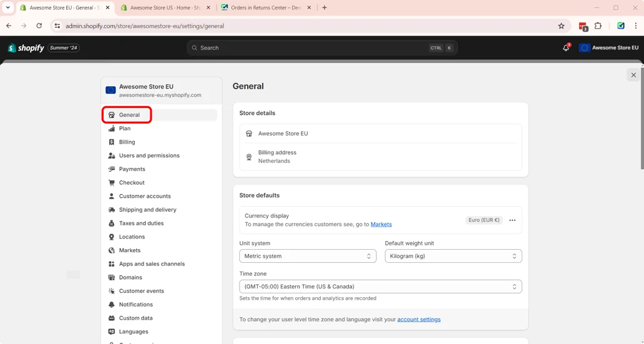Click the Customer events icon
644x344 pixels.
pyautogui.click(x=111, y=291)
